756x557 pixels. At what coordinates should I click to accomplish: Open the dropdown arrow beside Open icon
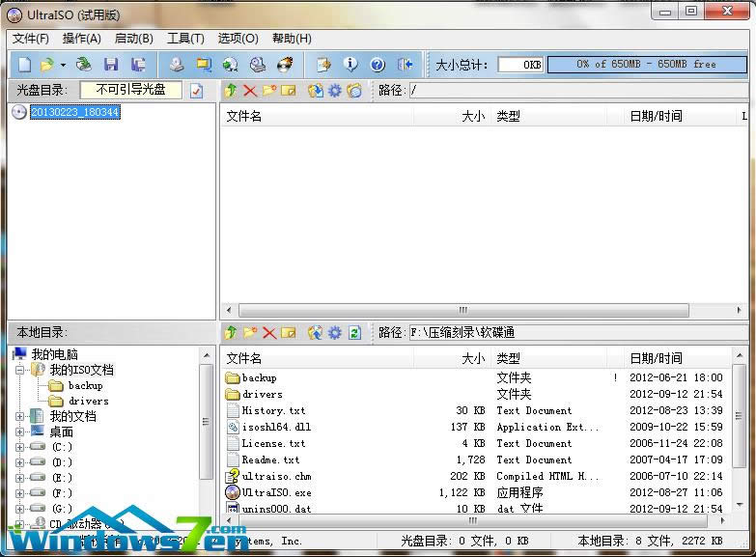pos(64,65)
